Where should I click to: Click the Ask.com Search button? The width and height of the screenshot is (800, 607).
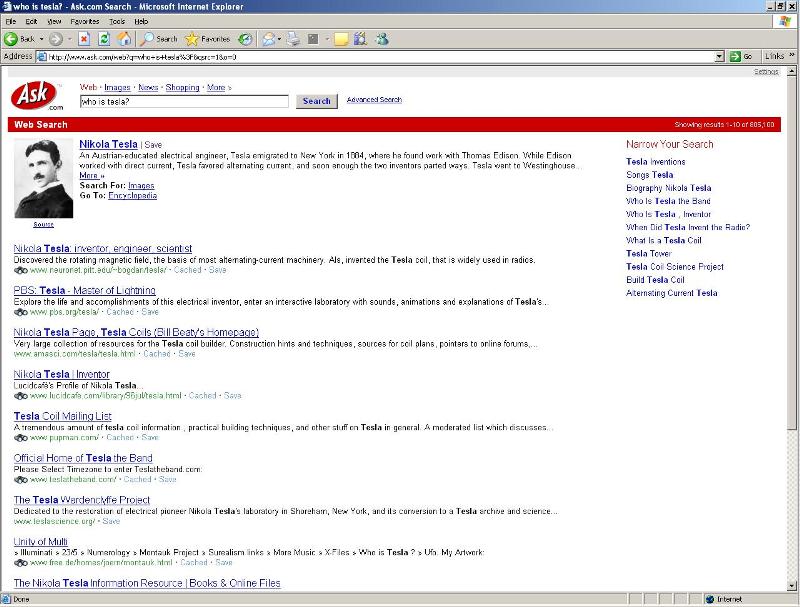click(x=316, y=101)
